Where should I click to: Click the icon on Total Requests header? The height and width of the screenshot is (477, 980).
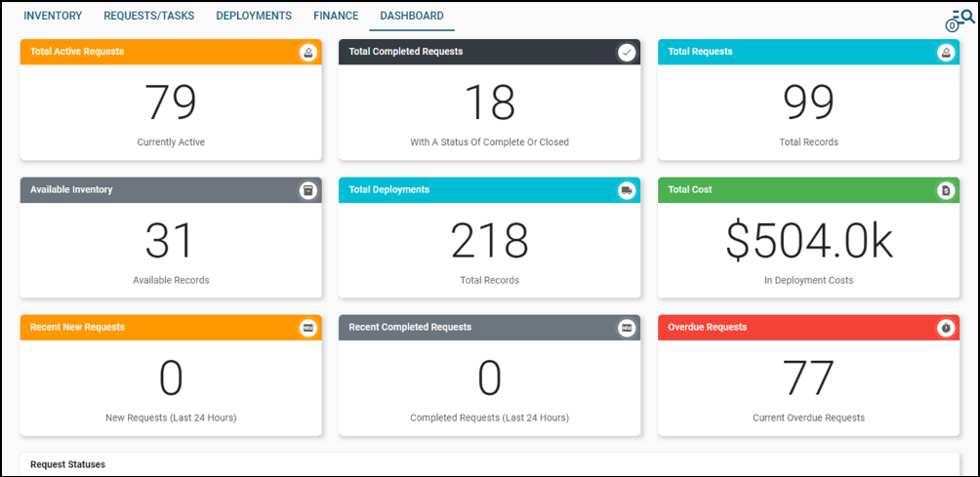[945, 53]
